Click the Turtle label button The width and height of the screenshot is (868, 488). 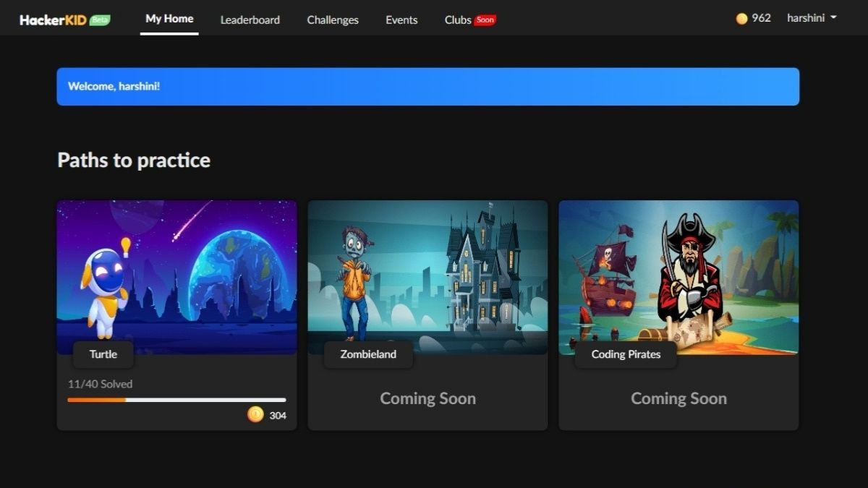pos(103,354)
